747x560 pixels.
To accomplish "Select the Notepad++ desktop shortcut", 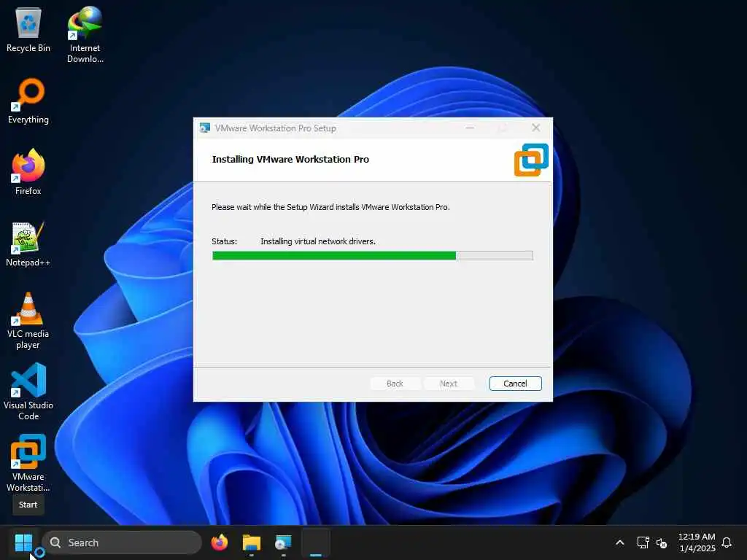I will 28,244.
